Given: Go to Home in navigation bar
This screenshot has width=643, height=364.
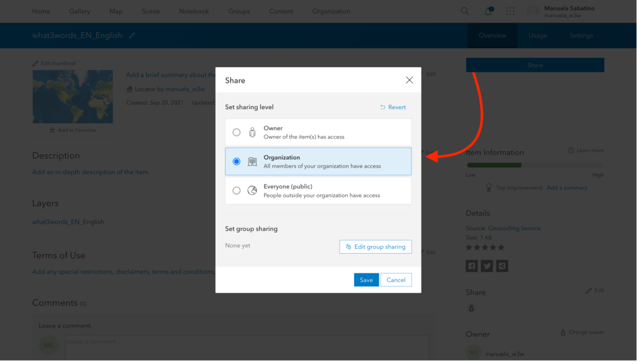Looking at the screenshot, I should pyautogui.click(x=42, y=12).
